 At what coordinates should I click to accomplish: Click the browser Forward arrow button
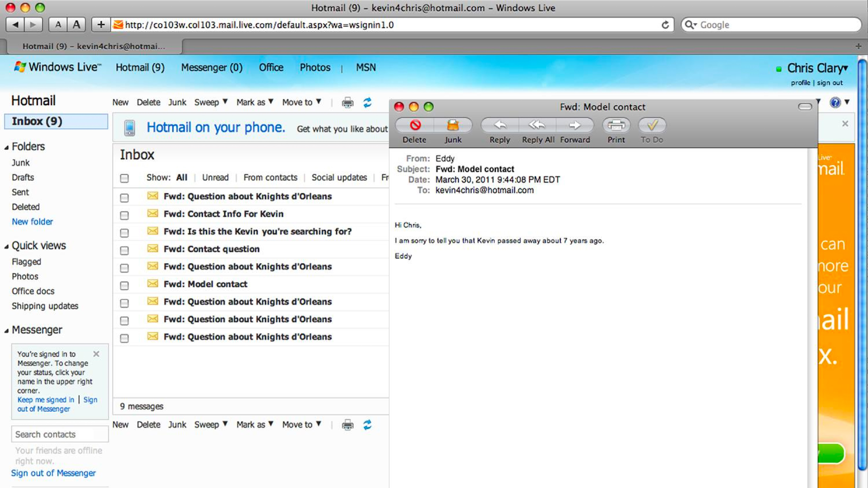pos(33,25)
